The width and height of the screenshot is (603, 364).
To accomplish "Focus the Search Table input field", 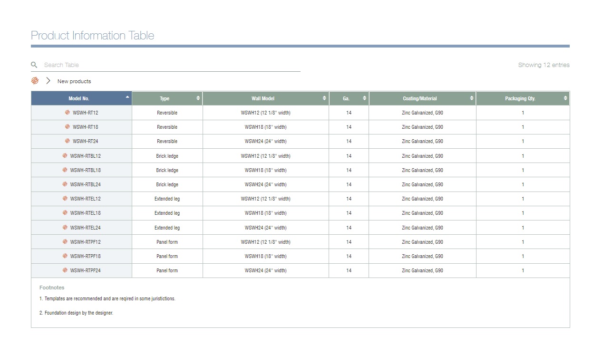I will (171, 65).
